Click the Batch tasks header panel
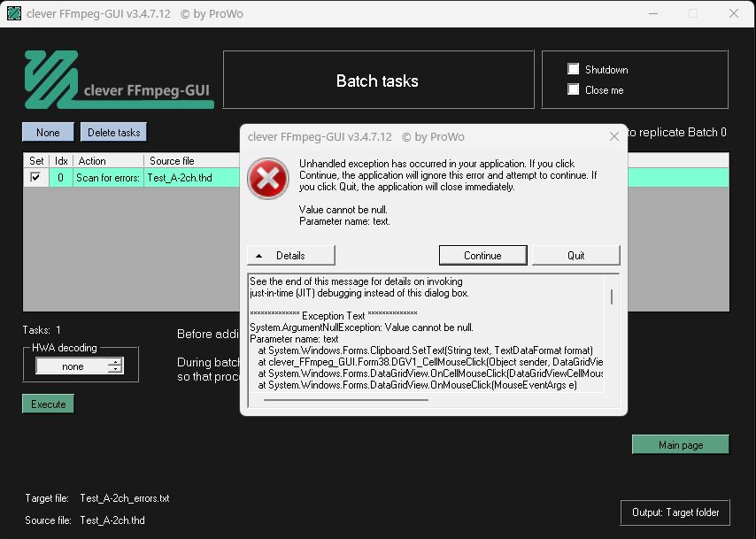 click(379, 80)
